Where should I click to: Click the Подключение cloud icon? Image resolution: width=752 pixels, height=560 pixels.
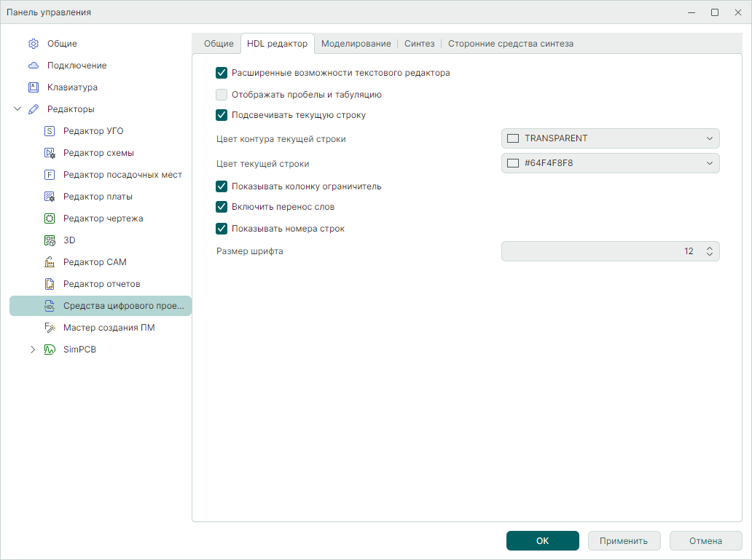(34, 66)
